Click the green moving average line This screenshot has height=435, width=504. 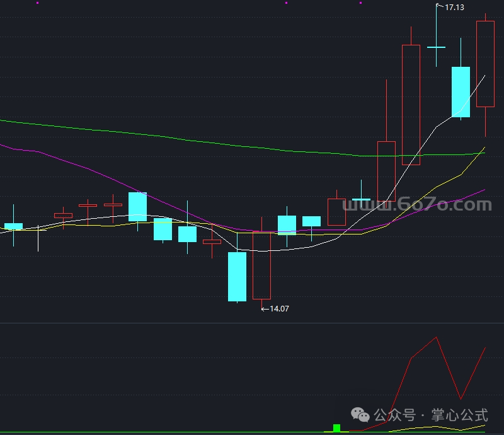click(189, 139)
